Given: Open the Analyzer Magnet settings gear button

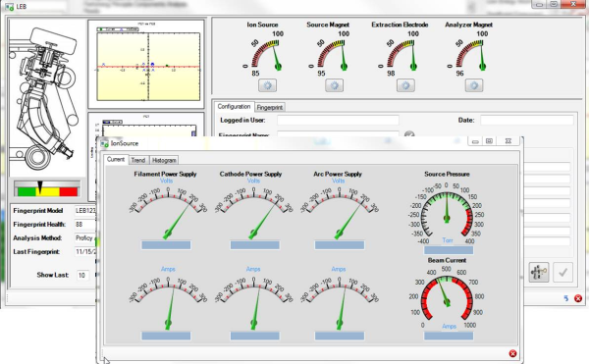Looking at the screenshot, I should coord(474,85).
